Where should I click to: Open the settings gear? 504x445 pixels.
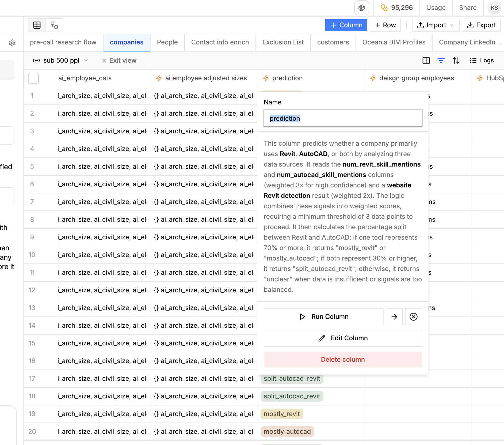(13, 43)
